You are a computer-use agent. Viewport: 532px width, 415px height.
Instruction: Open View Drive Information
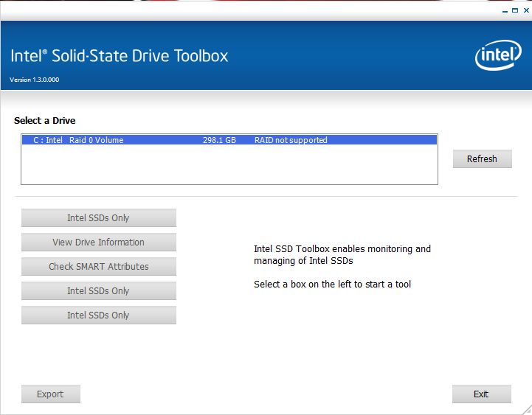99,242
